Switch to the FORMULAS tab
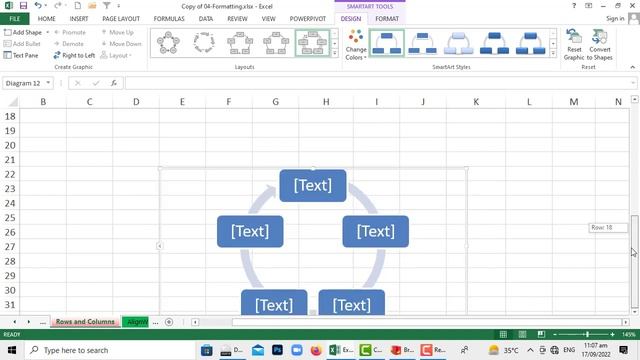Viewport: 640px width, 360px height. [169, 19]
